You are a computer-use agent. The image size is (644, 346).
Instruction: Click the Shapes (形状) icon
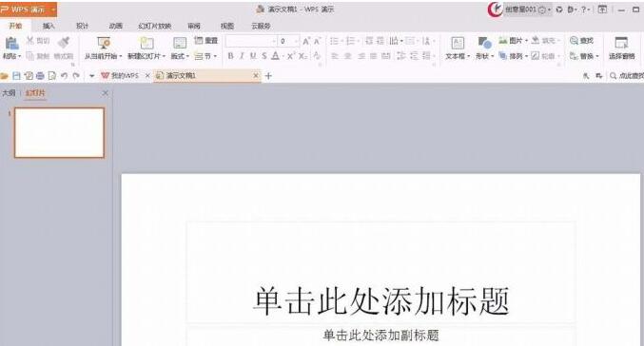[484, 43]
